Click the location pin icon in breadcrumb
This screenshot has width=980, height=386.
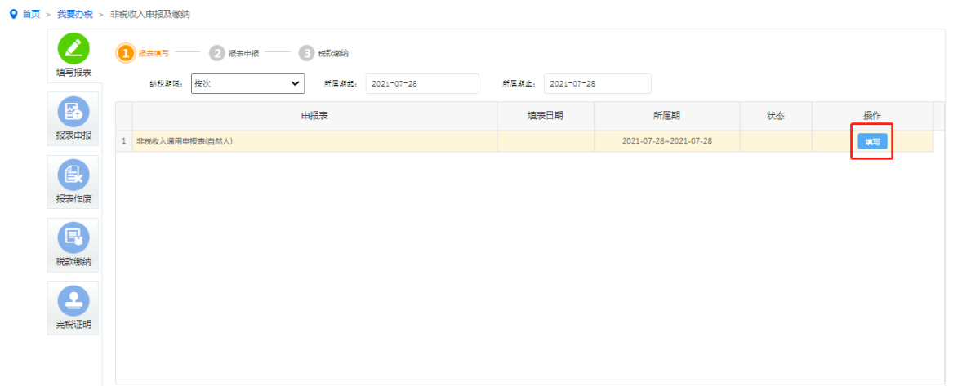(12, 15)
